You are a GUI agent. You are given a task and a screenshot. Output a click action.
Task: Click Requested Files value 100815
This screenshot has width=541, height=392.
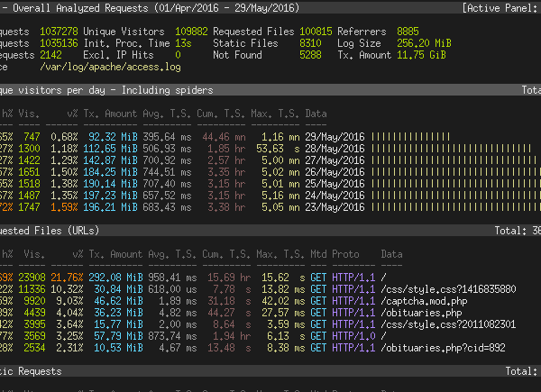(316, 32)
